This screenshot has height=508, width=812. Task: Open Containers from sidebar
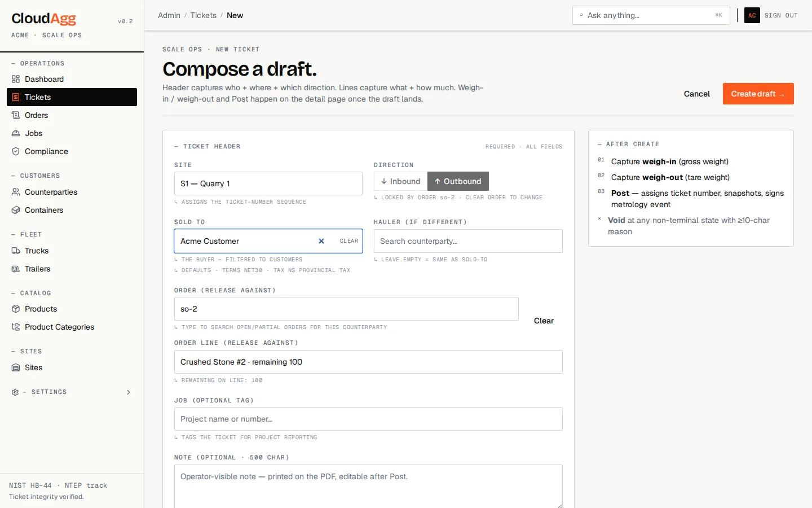pos(72,210)
